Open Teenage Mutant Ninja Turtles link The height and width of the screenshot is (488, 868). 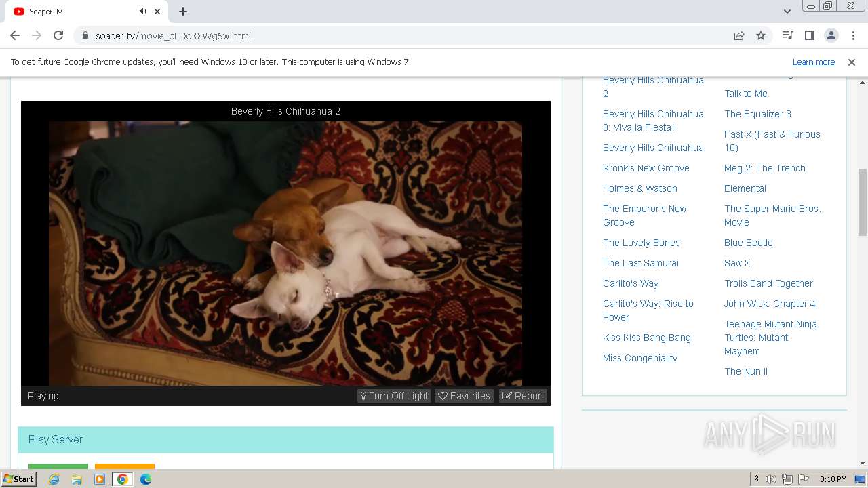(x=770, y=338)
